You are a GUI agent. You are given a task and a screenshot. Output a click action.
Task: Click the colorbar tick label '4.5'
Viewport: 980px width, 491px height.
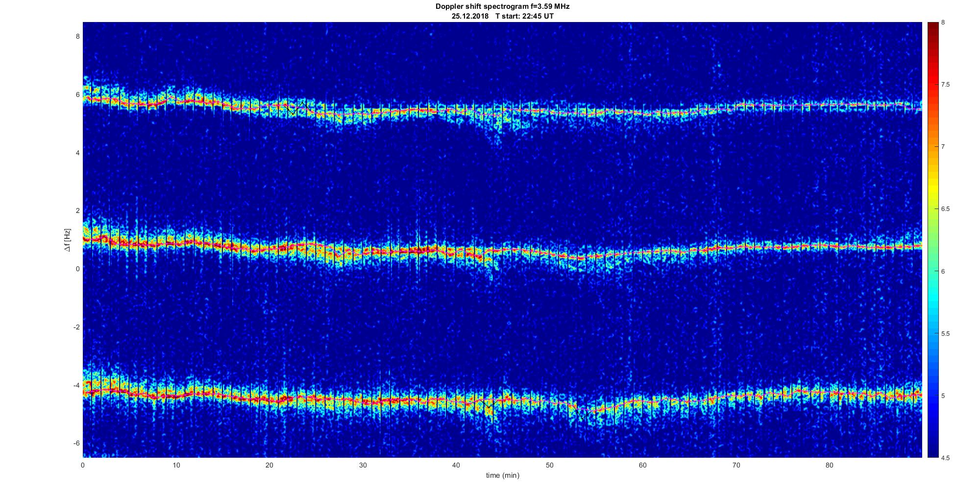[945, 458]
